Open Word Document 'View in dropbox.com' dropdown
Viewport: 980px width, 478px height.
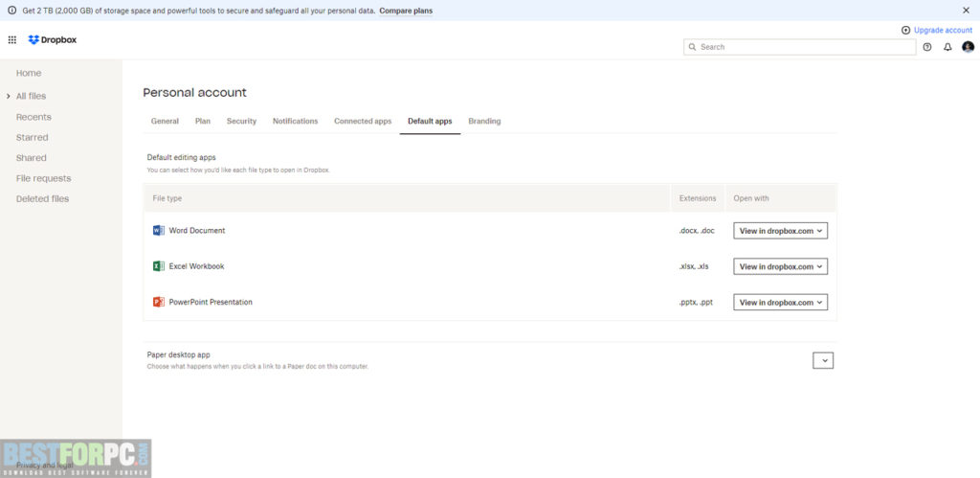781,231
